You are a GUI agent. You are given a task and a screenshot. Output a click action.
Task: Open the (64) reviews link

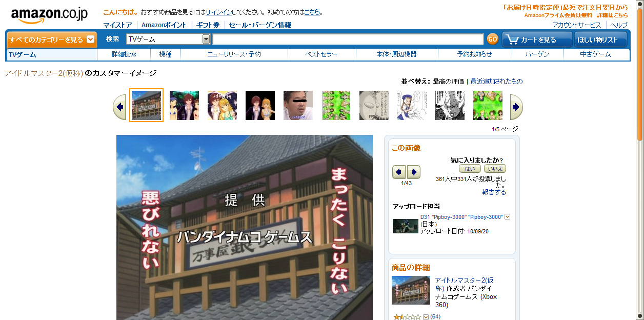point(435,317)
